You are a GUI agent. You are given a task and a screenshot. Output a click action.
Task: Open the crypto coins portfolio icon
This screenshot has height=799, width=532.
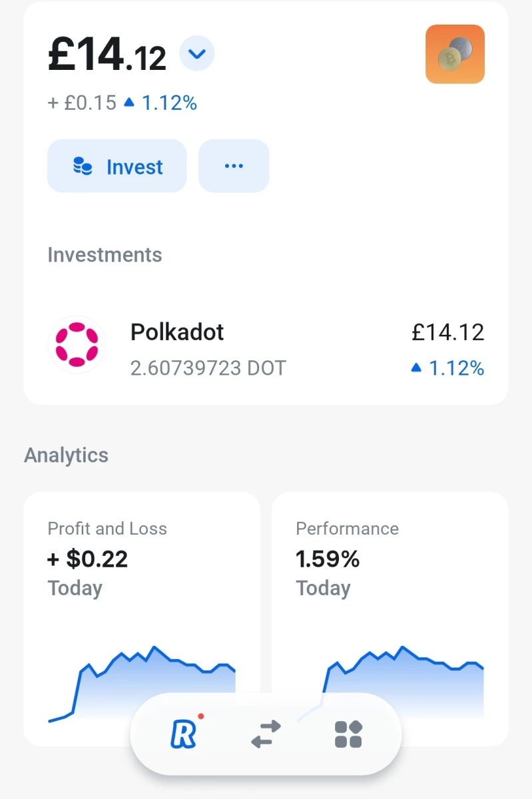click(455, 54)
